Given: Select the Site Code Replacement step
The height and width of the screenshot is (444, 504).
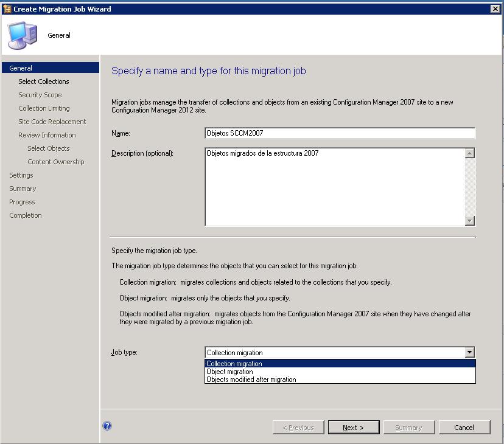Looking at the screenshot, I should 52,122.
